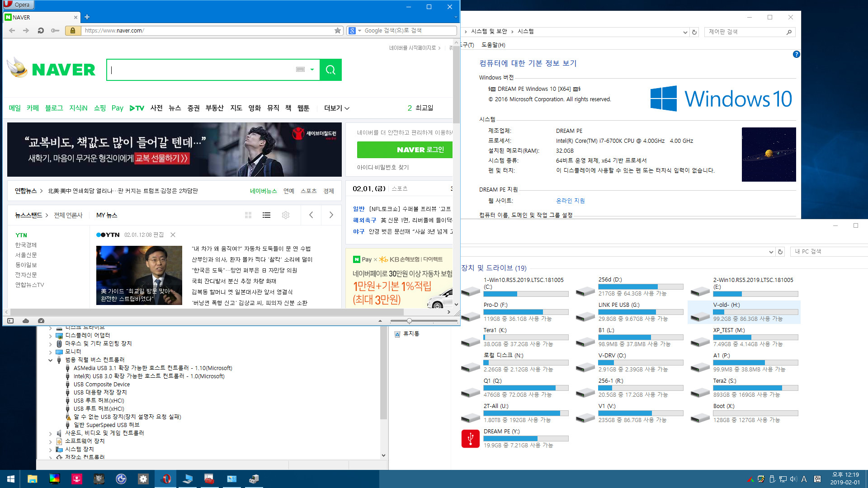
Task: Click the green NAVER search magnifier button
Action: point(330,70)
